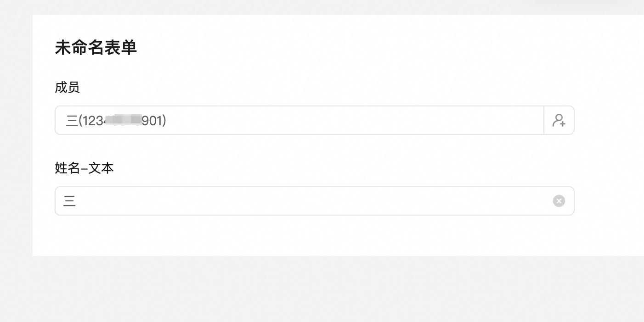Click the 成员 field label
This screenshot has width=644, height=322.
[68, 87]
